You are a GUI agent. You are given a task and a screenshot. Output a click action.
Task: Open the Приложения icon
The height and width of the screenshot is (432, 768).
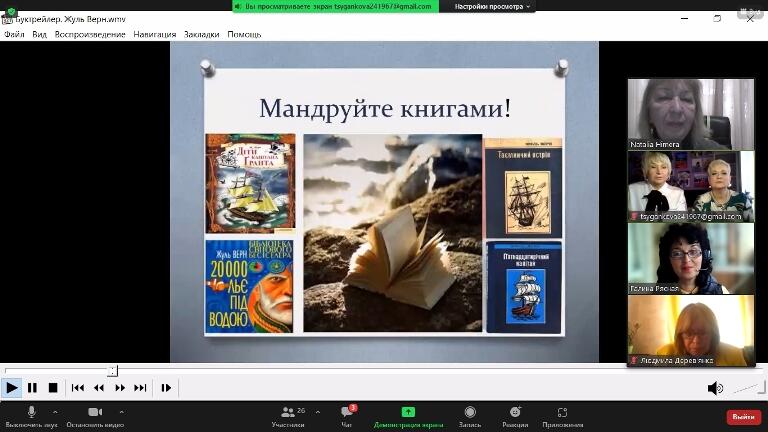click(562, 417)
